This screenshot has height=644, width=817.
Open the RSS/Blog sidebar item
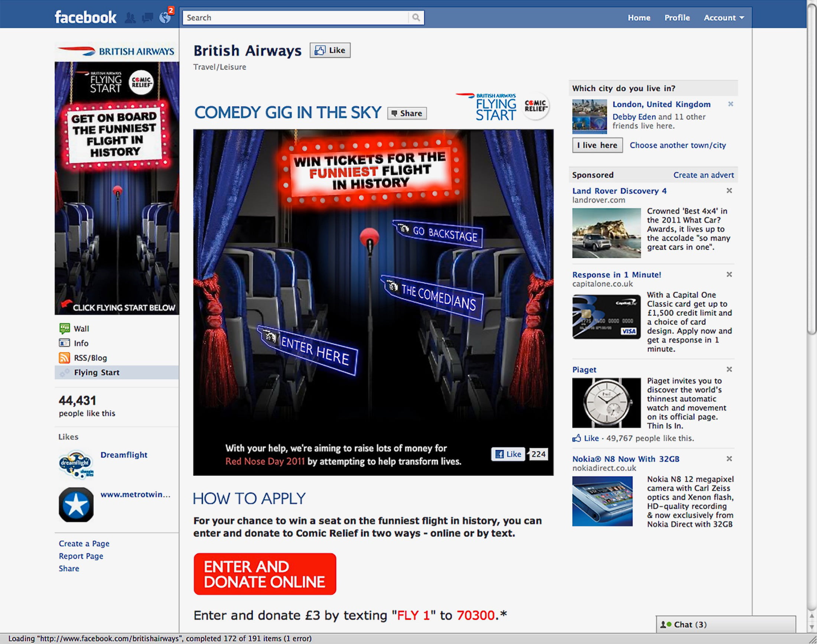click(x=90, y=358)
